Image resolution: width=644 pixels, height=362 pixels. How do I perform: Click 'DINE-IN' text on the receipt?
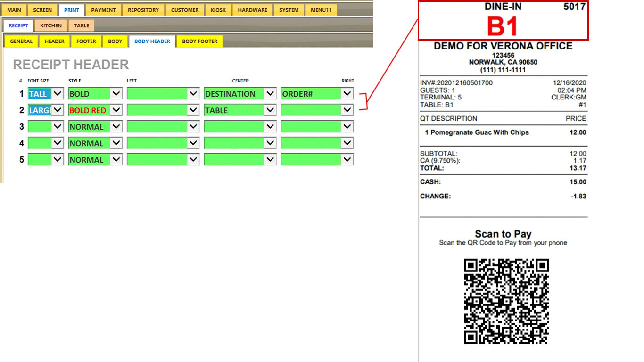[x=503, y=6]
